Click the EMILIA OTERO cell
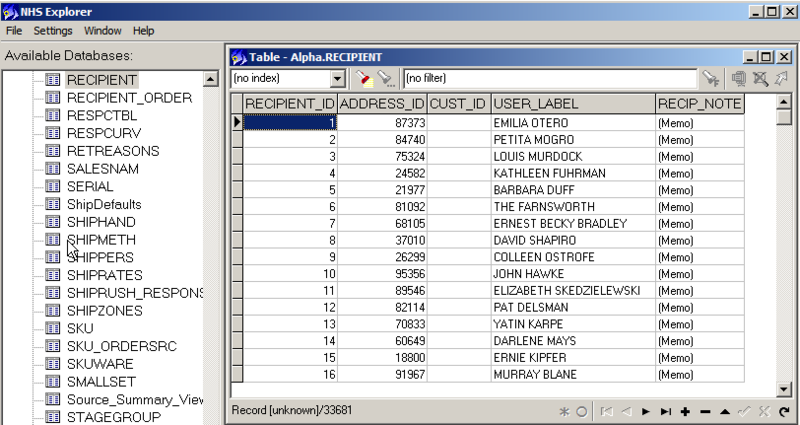The width and height of the screenshot is (800, 425). (573, 123)
